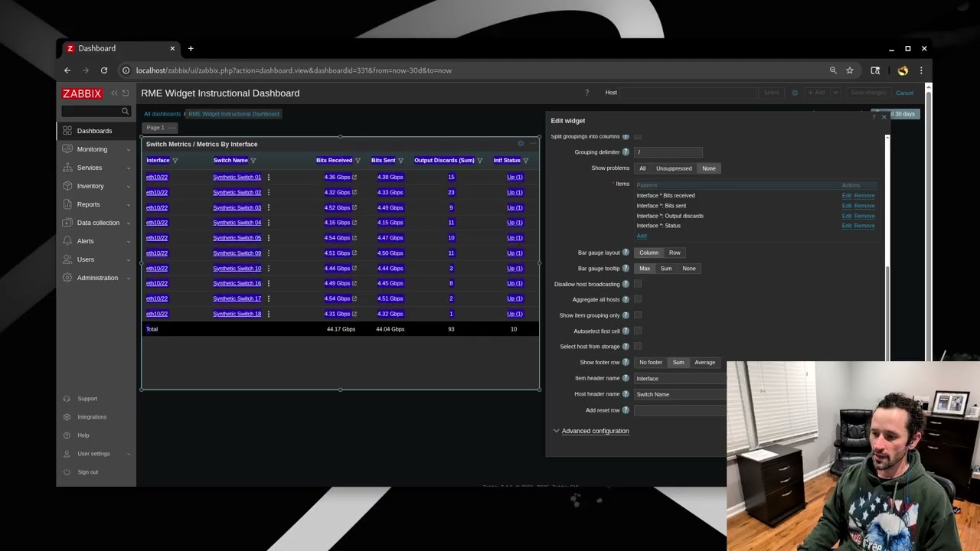Screen dimensions: 980x551
Task: Set Show problems to All
Action: pos(642,168)
